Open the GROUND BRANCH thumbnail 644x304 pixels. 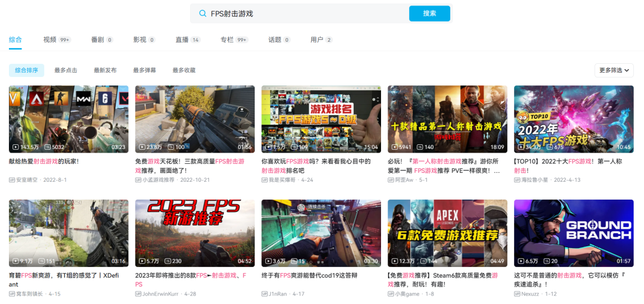(574, 233)
